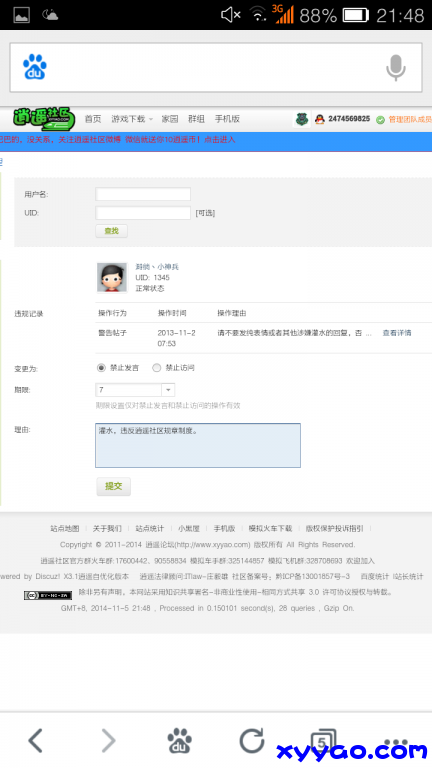
Task: Click the Creative Commons license badge
Action: pyautogui.click(x=48, y=595)
